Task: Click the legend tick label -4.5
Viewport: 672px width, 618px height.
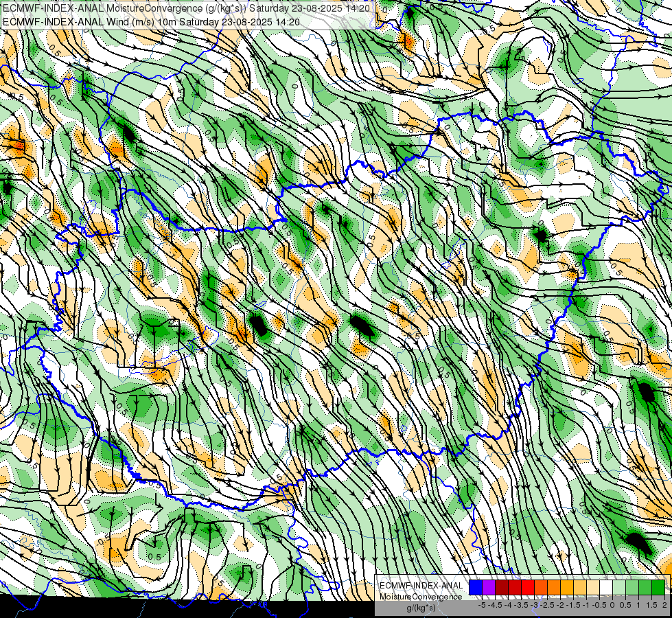Action: coord(495,605)
